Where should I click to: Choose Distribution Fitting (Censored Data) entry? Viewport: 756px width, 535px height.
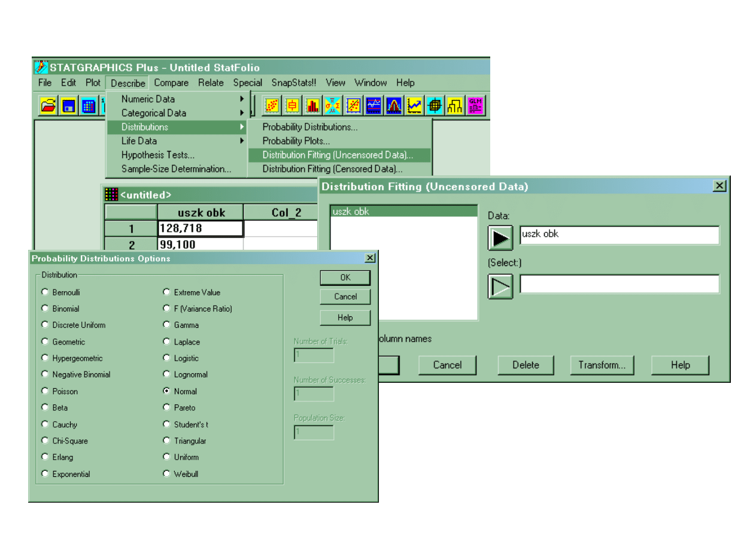point(339,169)
